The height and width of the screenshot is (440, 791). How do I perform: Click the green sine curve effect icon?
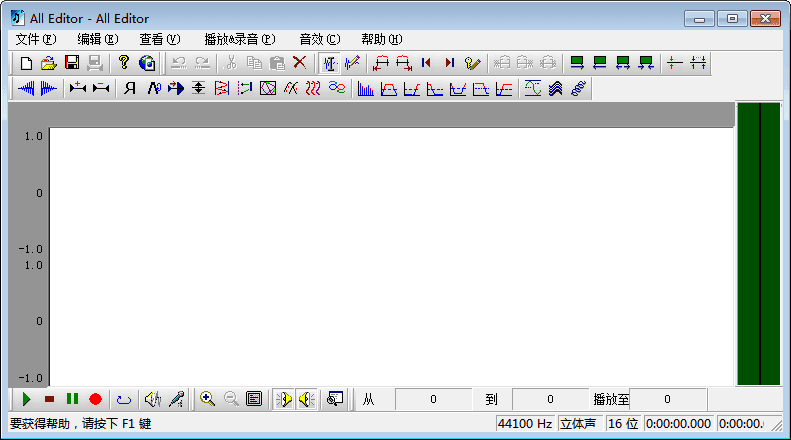(x=533, y=89)
